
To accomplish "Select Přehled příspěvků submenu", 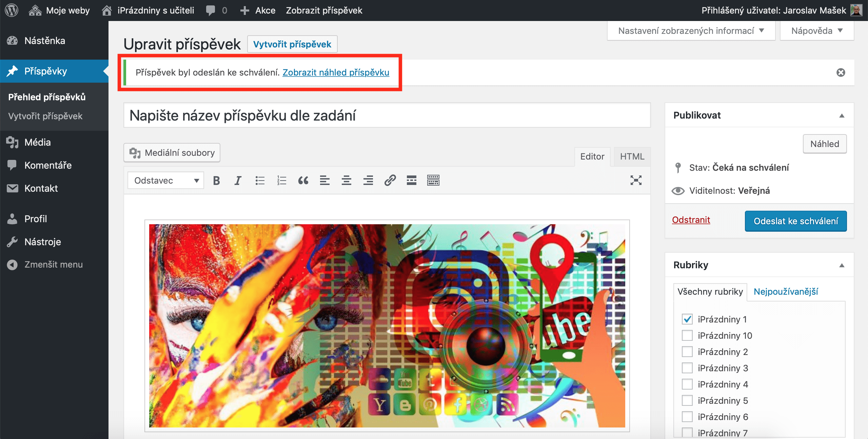I will click(47, 97).
